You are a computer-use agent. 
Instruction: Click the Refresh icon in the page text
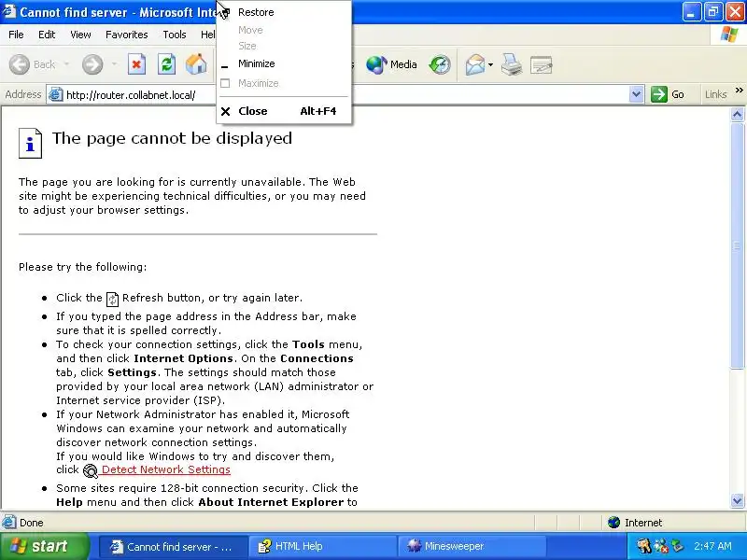112,299
